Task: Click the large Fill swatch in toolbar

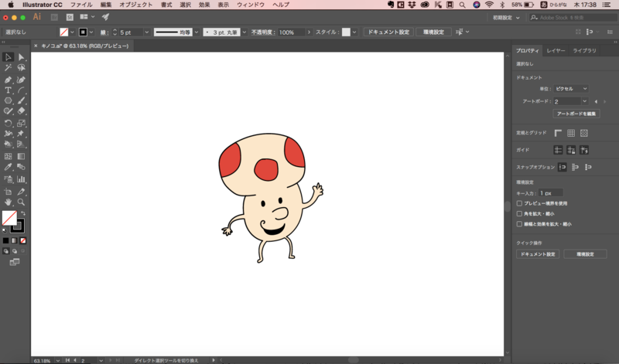Action: 9,218
